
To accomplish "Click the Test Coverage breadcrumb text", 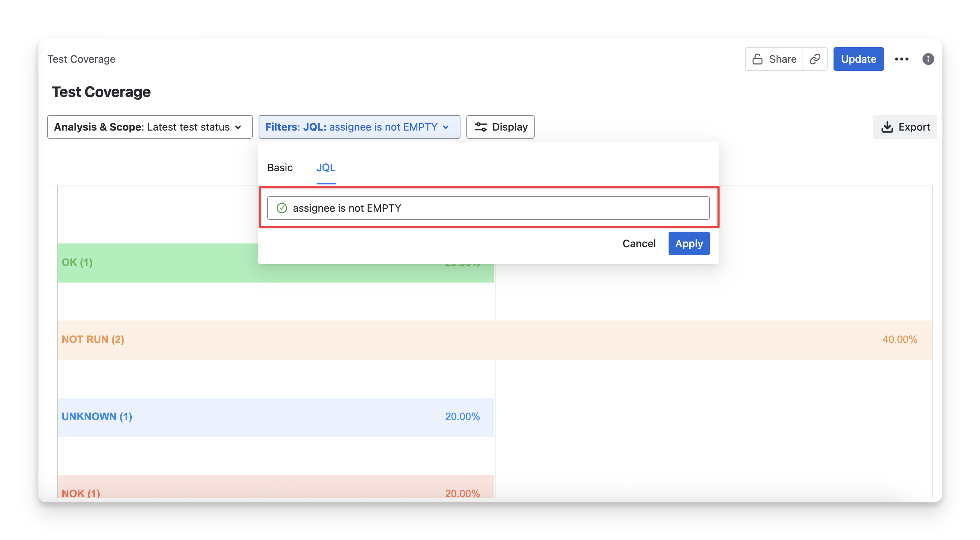I will pyautogui.click(x=82, y=59).
